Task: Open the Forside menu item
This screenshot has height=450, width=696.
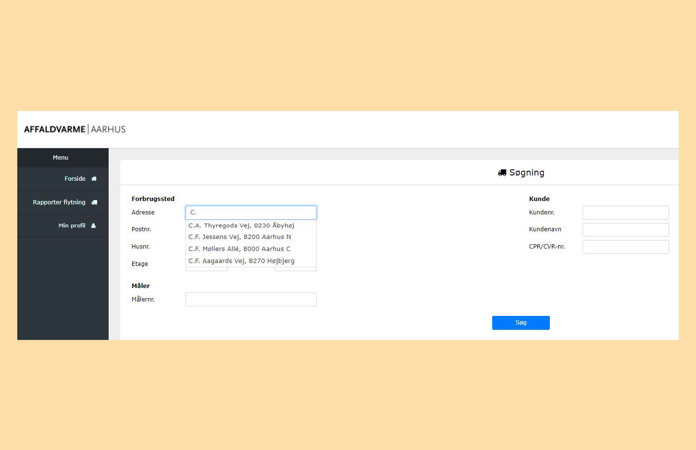Action: pyautogui.click(x=63, y=179)
